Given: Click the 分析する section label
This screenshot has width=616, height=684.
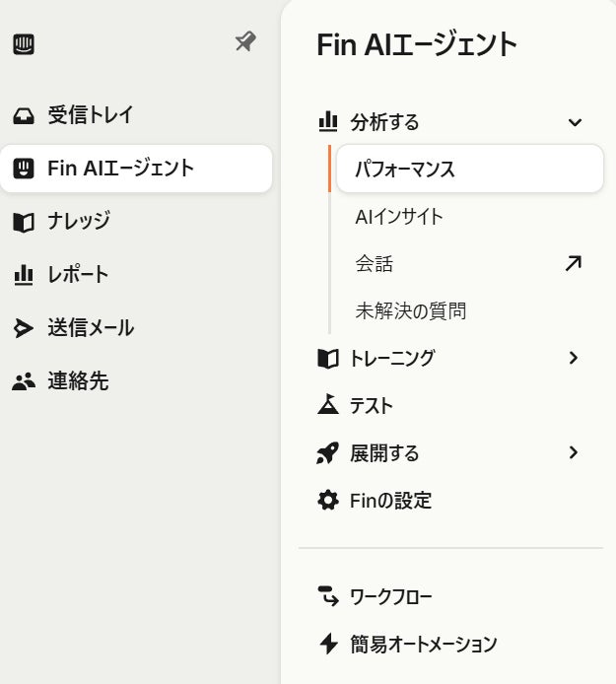Looking at the screenshot, I should [384, 122].
